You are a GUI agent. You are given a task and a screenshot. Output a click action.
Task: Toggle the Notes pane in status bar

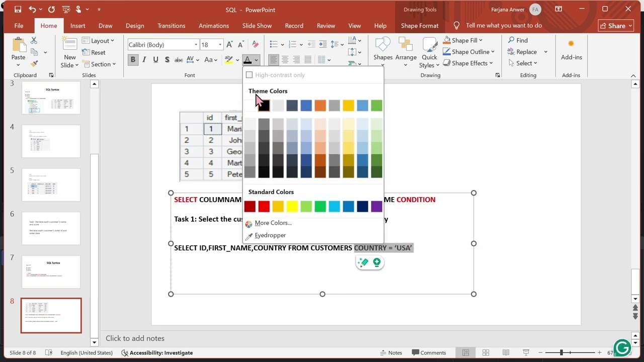[x=391, y=352]
